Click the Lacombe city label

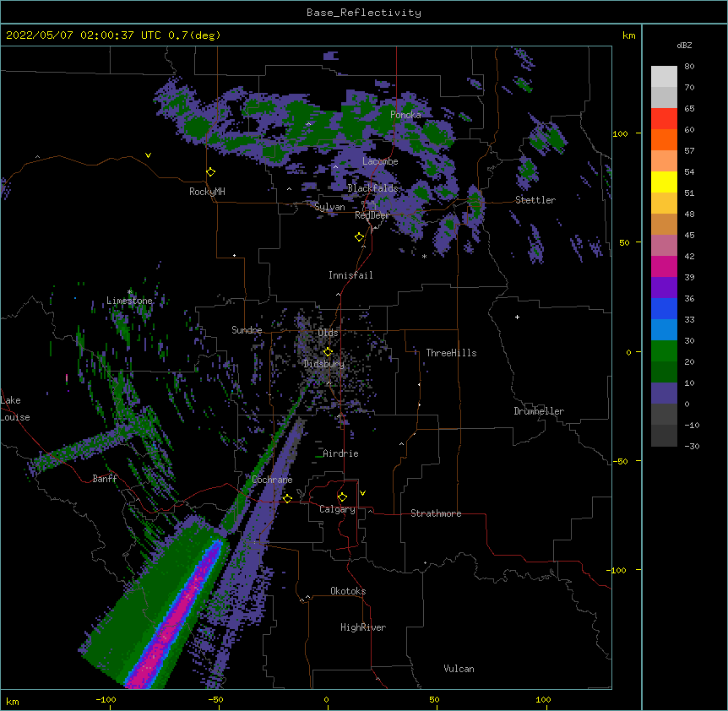380,161
